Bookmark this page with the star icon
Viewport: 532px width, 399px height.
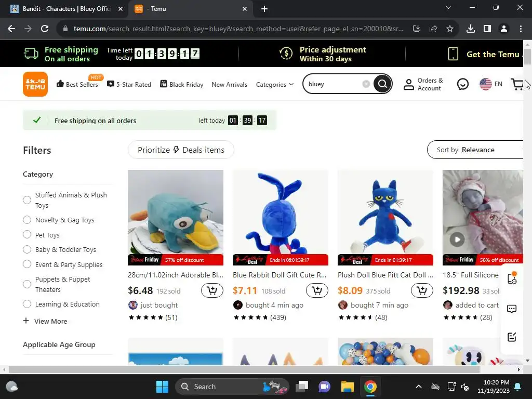[450, 29]
